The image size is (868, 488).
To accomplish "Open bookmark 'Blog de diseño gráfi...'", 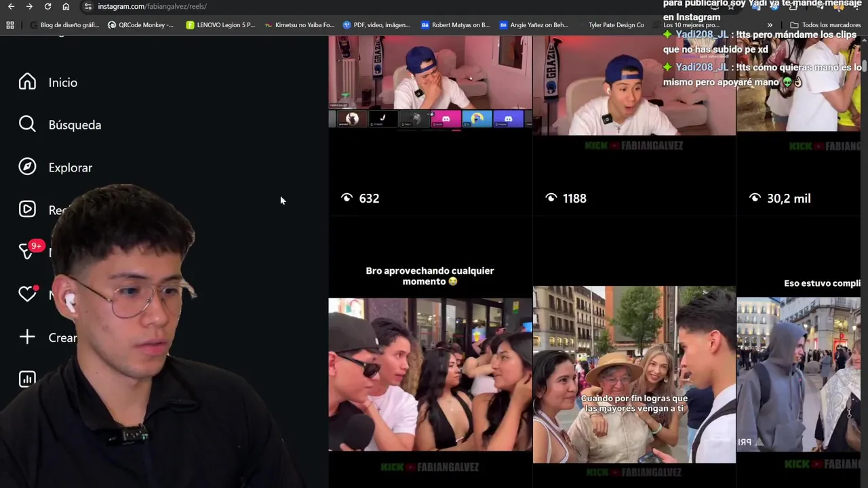I will coord(64,25).
